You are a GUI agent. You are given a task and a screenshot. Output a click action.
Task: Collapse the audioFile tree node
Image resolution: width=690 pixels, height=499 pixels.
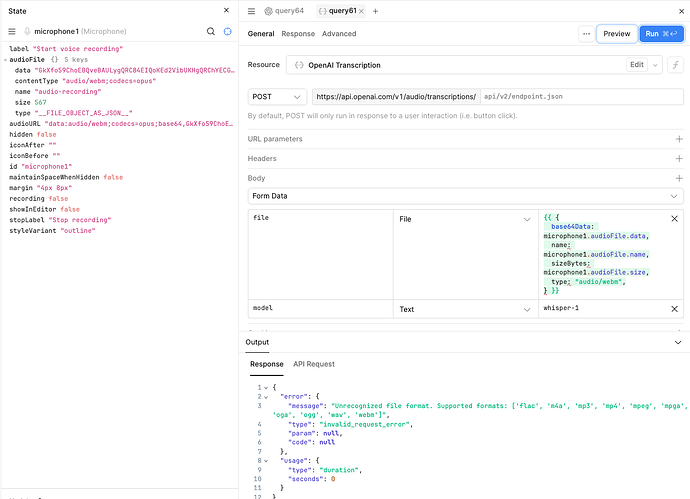coord(5,60)
